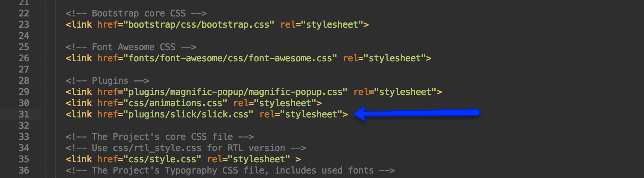Click the RTL version comment line
Image resolution: width=644 pixels, height=178 pixels.
click(x=186, y=148)
